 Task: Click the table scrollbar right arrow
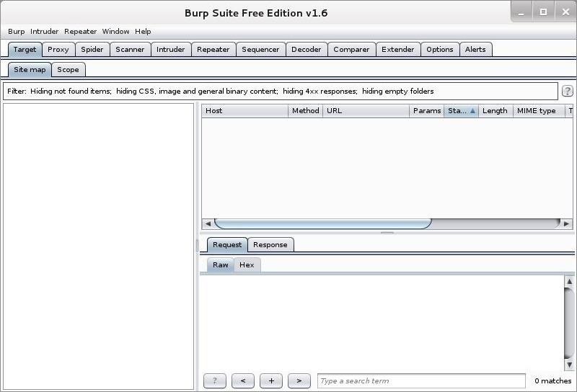(x=566, y=223)
